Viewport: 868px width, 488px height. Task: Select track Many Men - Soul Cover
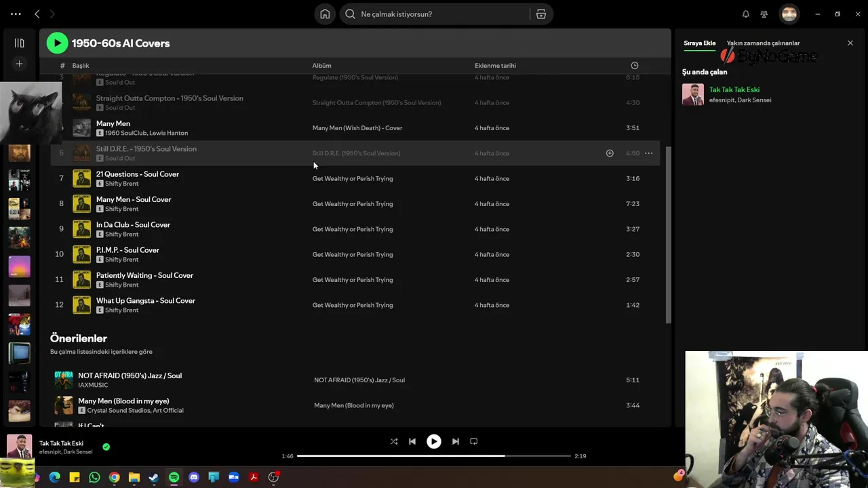(x=134, y=199)
